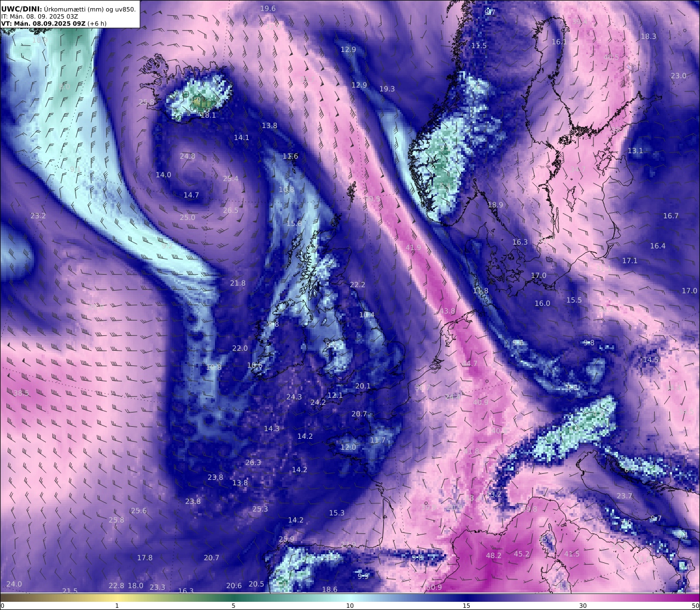Select the 20.6 map value

tap(234, 585)
